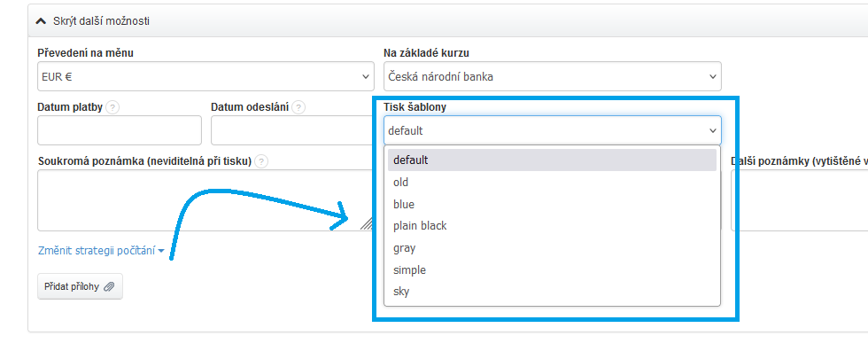Click paperclip icon on Přidat přílohy

pyautogui.click(x=109, y=286)
